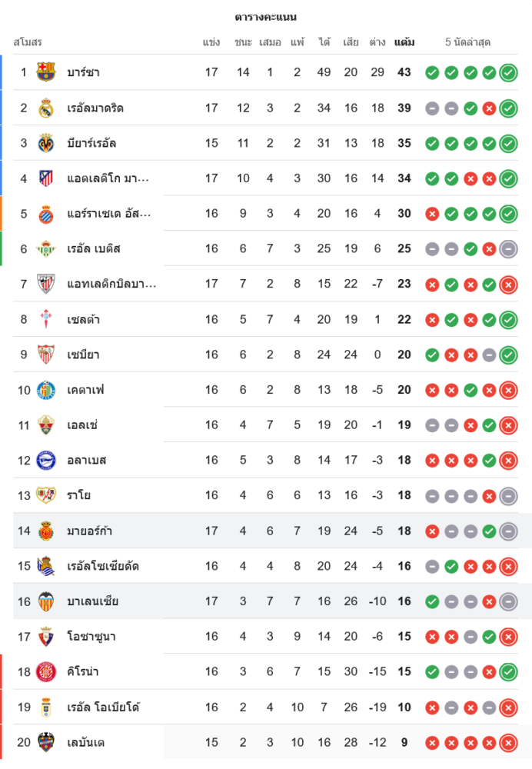Click the แต้ม column header
The height and width of the screenshot is (769, 532).
coord(404,42)
